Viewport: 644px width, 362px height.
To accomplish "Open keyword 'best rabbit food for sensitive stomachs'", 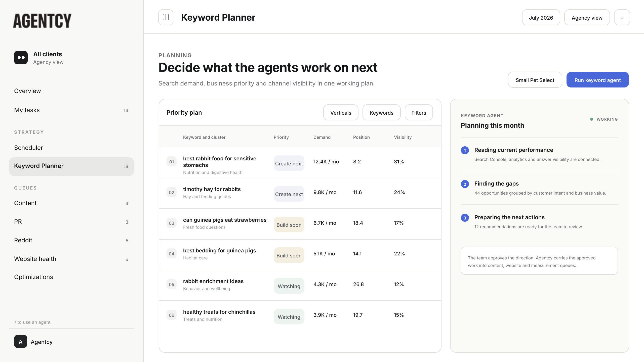I will [220, 162].
